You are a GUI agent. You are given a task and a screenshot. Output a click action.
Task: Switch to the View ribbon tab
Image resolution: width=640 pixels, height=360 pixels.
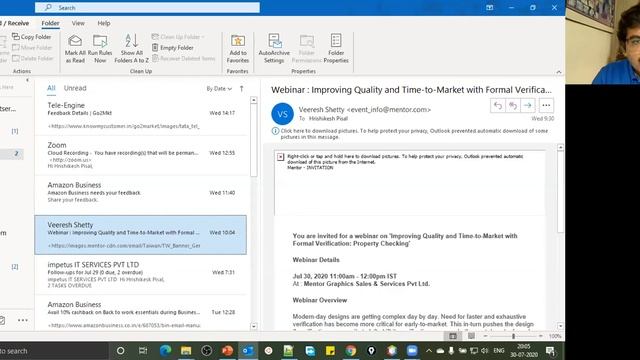tap(78, 23)
